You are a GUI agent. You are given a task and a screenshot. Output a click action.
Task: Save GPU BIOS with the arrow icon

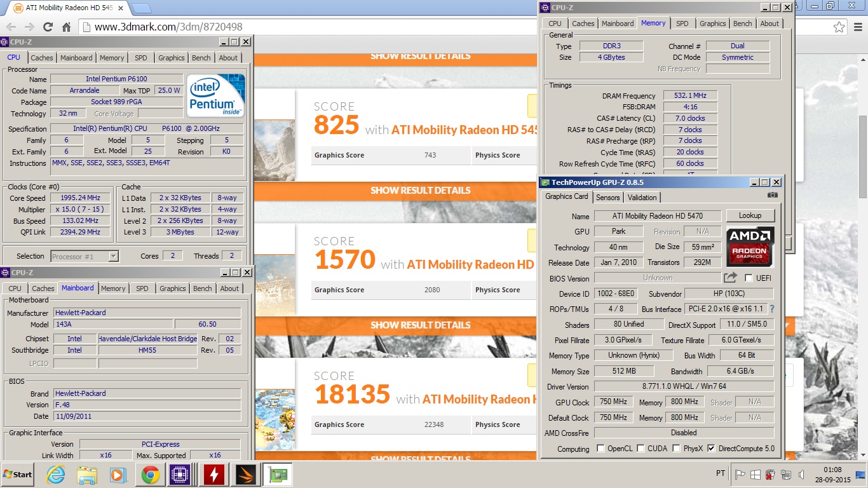[x=730, y=278]
